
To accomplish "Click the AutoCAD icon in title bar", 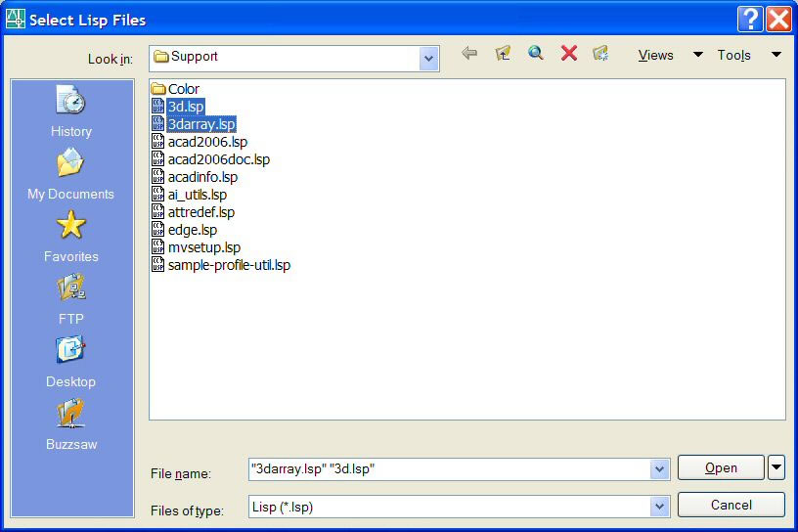I will click(x=16, y=19).
